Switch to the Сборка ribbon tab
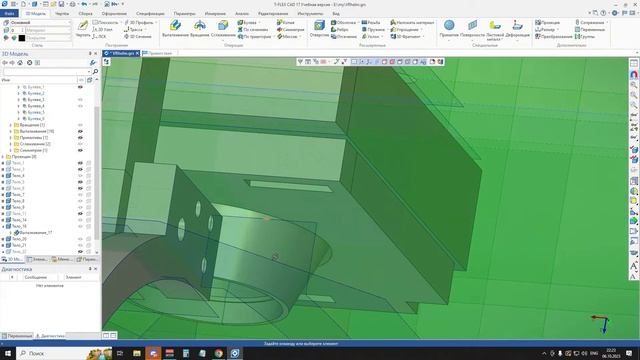This screenshot has height=360, width=640. pos(85,13)
